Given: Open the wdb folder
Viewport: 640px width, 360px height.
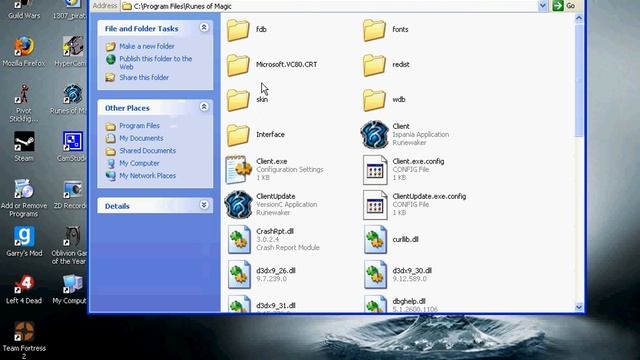Looking at the screenshot, I should coord(384,100).
